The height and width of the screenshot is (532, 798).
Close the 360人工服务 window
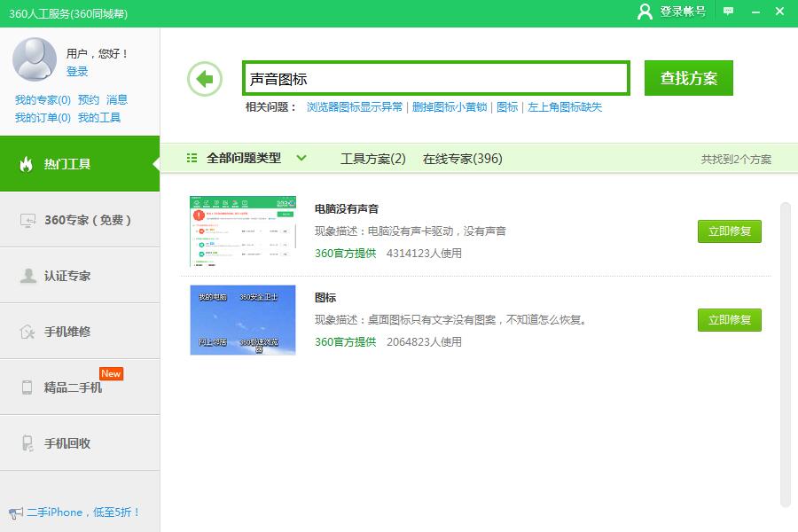[x=779, y=12]
